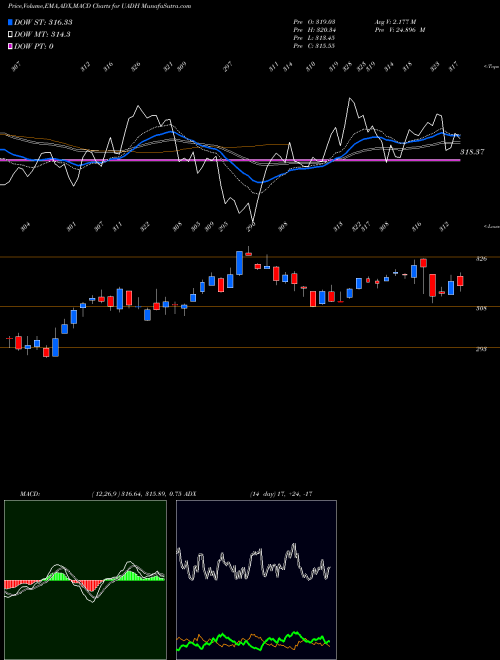Click the 318.37 price label on EMA chart

pos(471,152)
